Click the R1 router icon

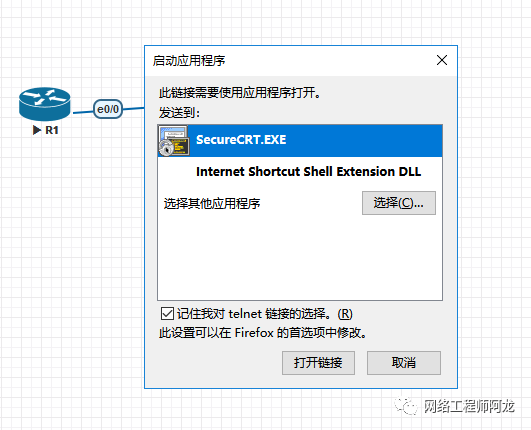click(45, 104)
